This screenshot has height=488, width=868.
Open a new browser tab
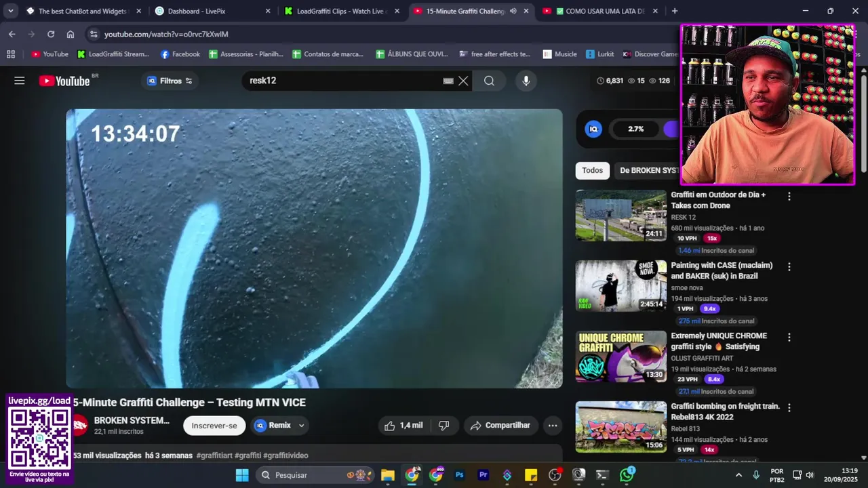(x=674, y=11)
